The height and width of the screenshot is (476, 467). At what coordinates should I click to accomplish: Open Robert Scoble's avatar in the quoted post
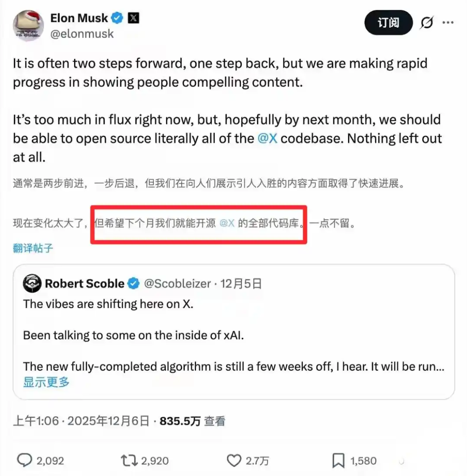[32, 283]
